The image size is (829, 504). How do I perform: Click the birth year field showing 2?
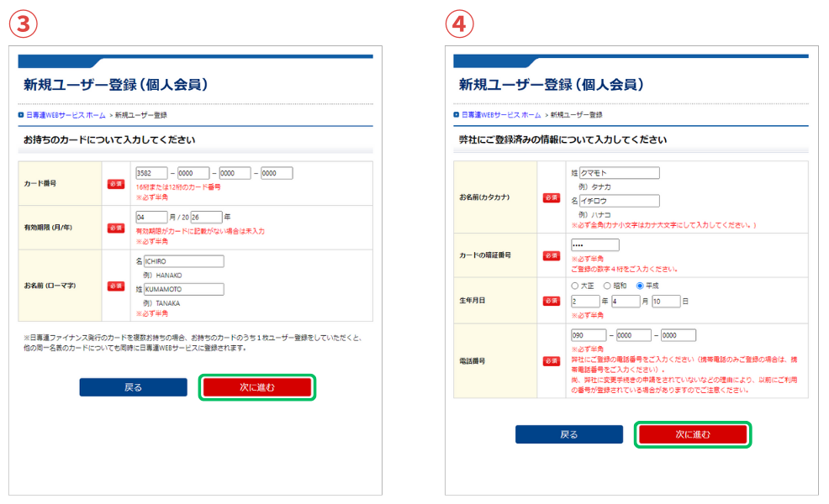[x=586, y=301]
